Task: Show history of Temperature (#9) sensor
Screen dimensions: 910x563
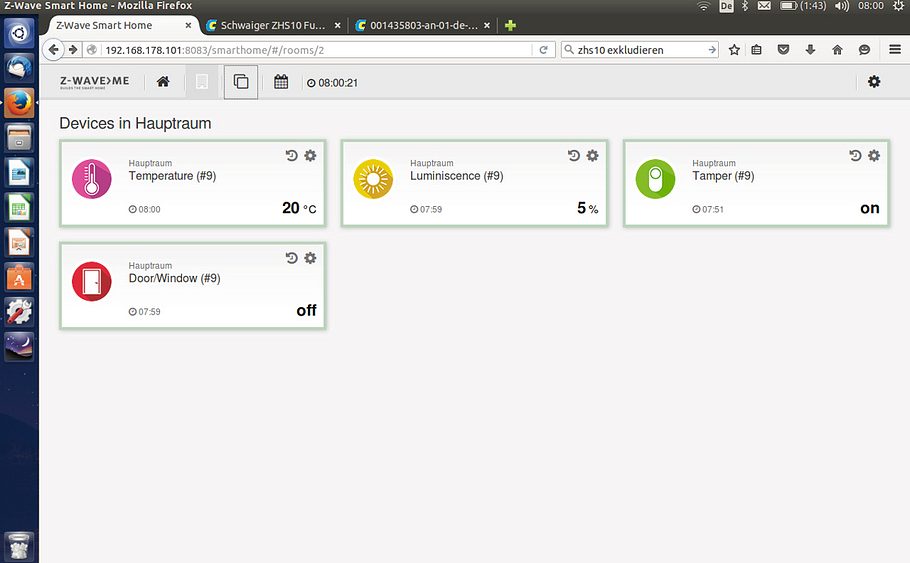Action: click(291, 155)
